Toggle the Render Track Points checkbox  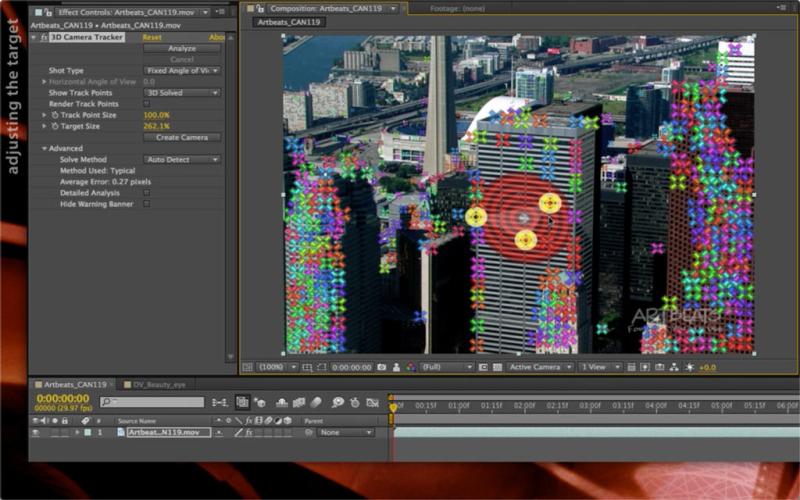[146, 104]
